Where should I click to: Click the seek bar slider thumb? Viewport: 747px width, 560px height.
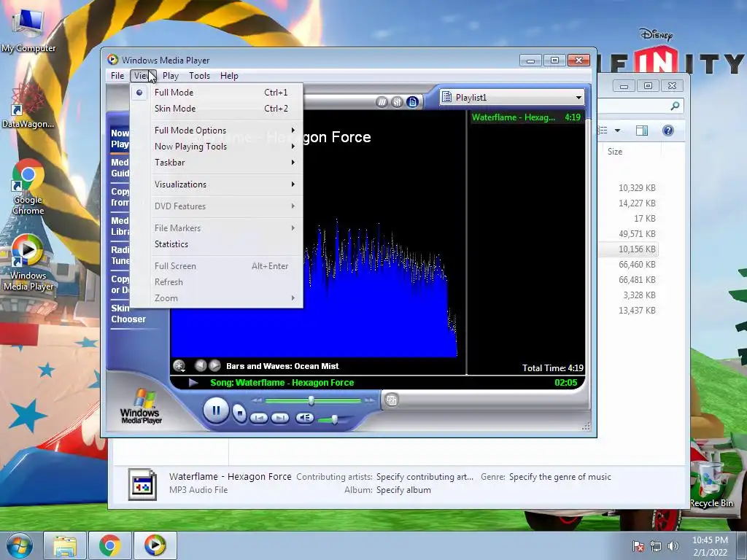click(x=311, y=400)
